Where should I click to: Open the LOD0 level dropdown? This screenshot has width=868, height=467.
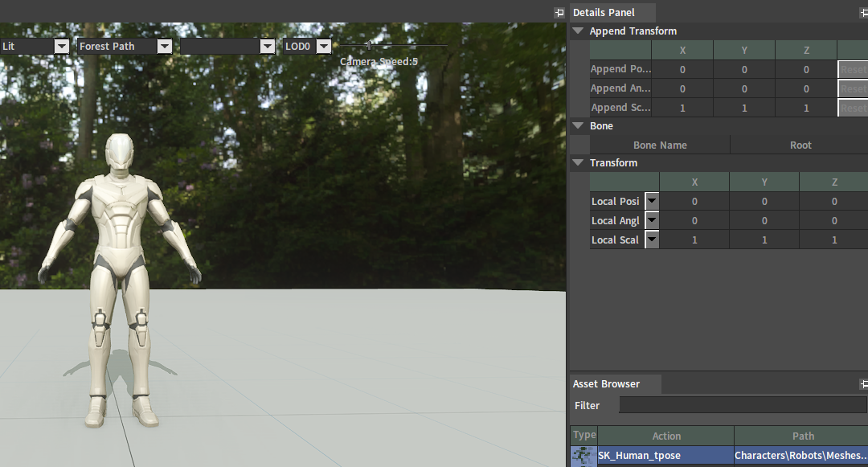[323, 47]
